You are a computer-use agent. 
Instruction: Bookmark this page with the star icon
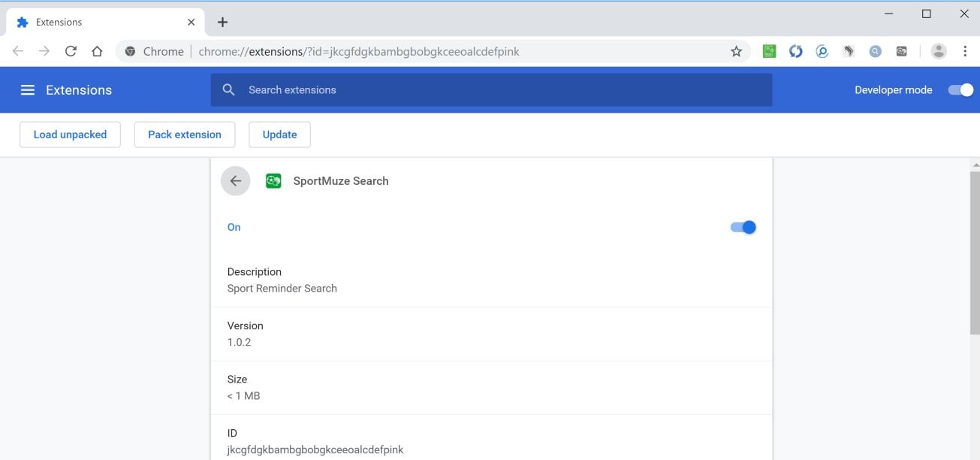pyautogui.click(x=736, y=52)
